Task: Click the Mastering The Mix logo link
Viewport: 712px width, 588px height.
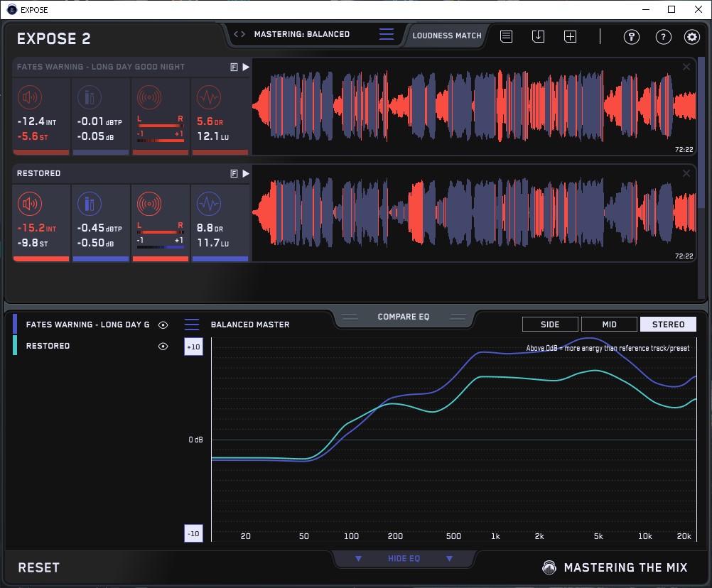Action: (615, 567)
